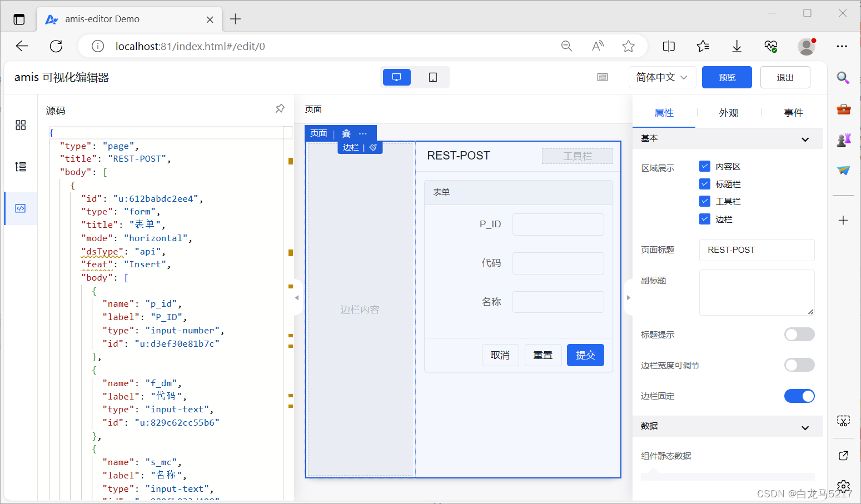Viewport: 861px width, 504px height.
Task: Disable the 边栏固定 switch
Action: coord(799,396)
